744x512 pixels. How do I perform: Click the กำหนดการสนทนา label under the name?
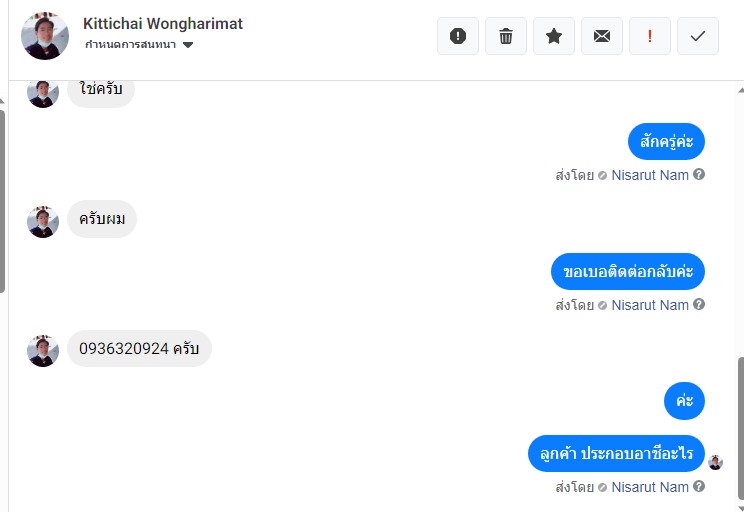coord(130,45)
